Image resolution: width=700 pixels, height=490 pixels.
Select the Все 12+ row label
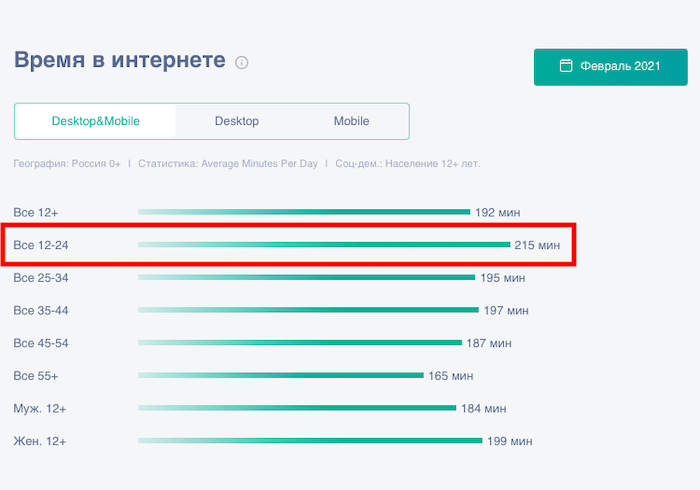click(x=36, y=212)
